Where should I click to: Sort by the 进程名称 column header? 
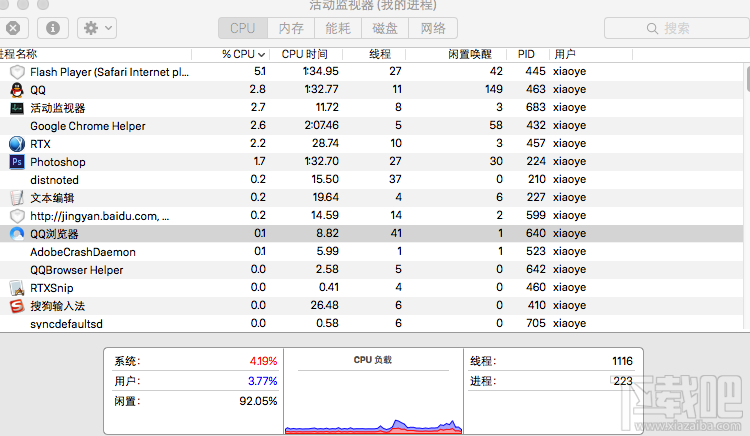point(19,54)
